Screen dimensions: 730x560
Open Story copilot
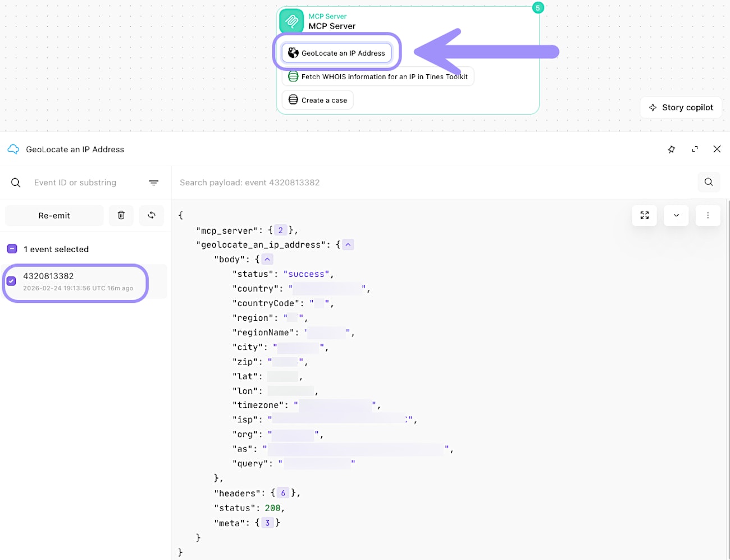point(681,107)
